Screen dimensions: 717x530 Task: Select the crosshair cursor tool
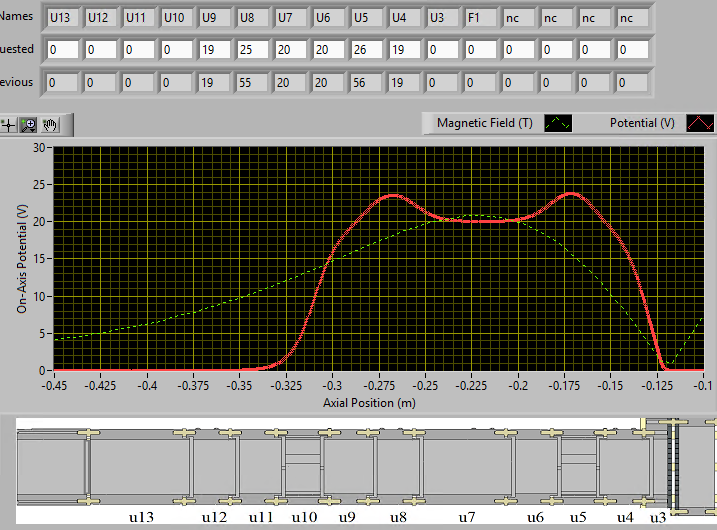coord(8,125)
